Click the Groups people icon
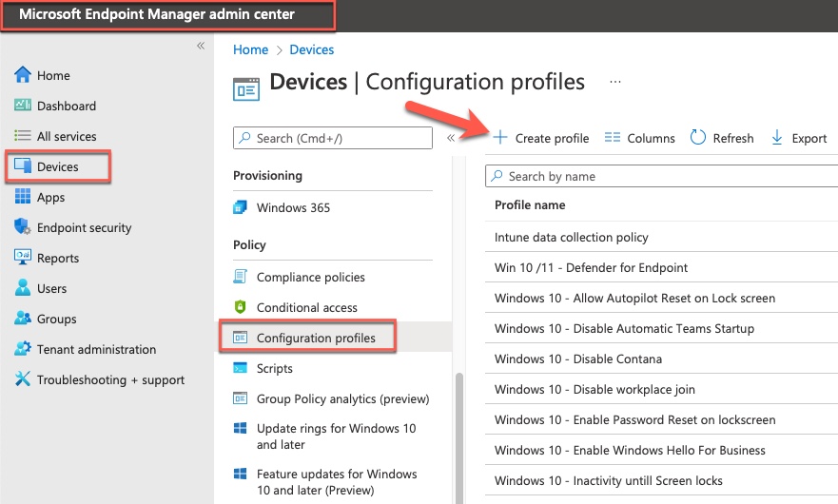Viewport: 838px width, 504px height. point(23,318)
